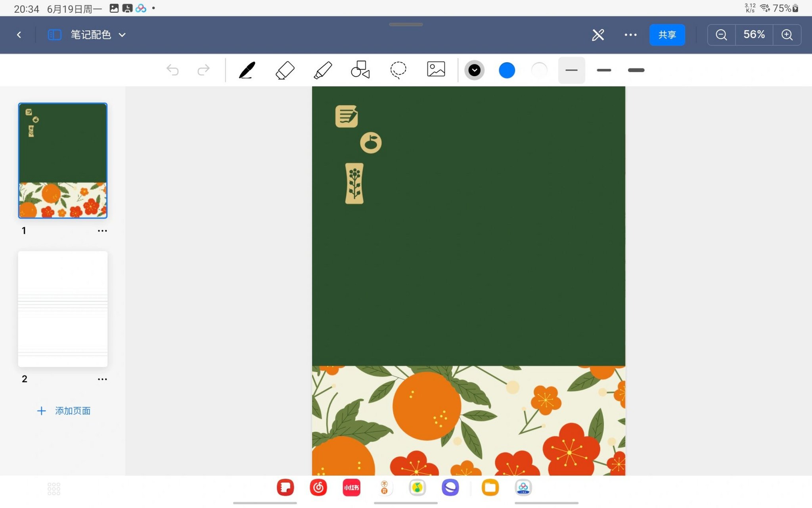Select the thin stroke width
The image size is (812, 508).
(x=571, y=70)
